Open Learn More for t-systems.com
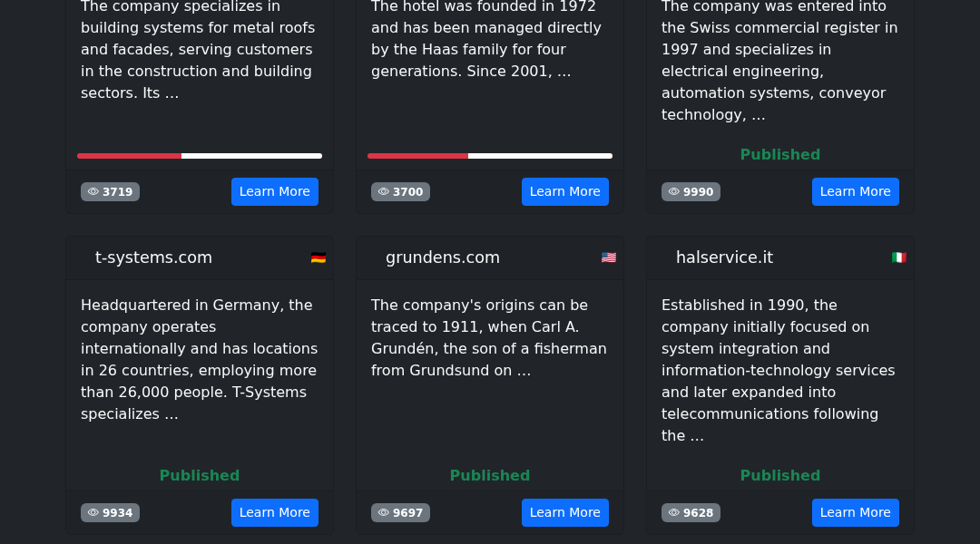980x544 pixels. [274, 513]
